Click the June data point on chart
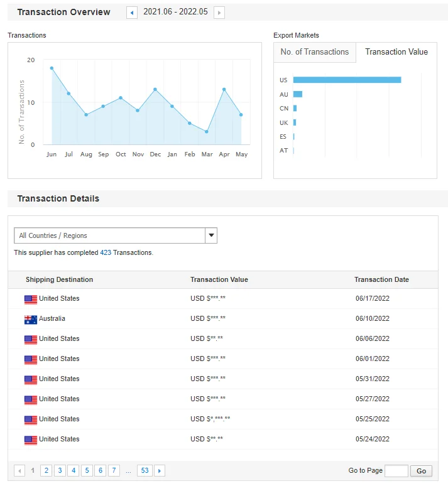The width and height of the screenshot is (448, 491). [52, 68]
